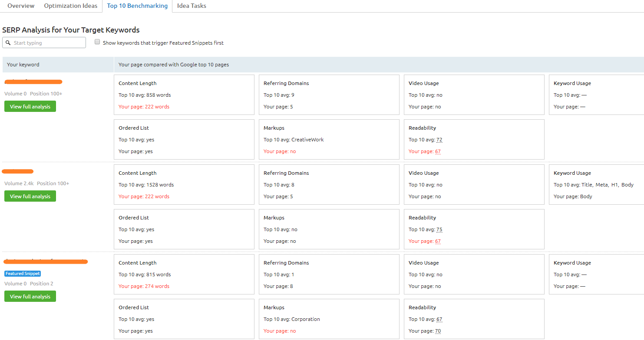Click the Top 10 avg readability score 75
The height and width of the screenshot is (340, 644).
click(x=439, y=230)
